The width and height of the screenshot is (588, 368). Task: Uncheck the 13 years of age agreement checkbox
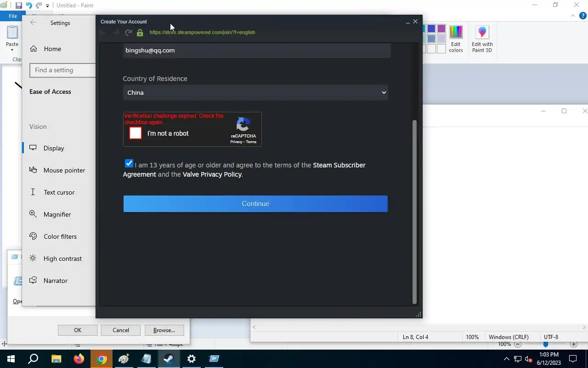pos(129,163)
